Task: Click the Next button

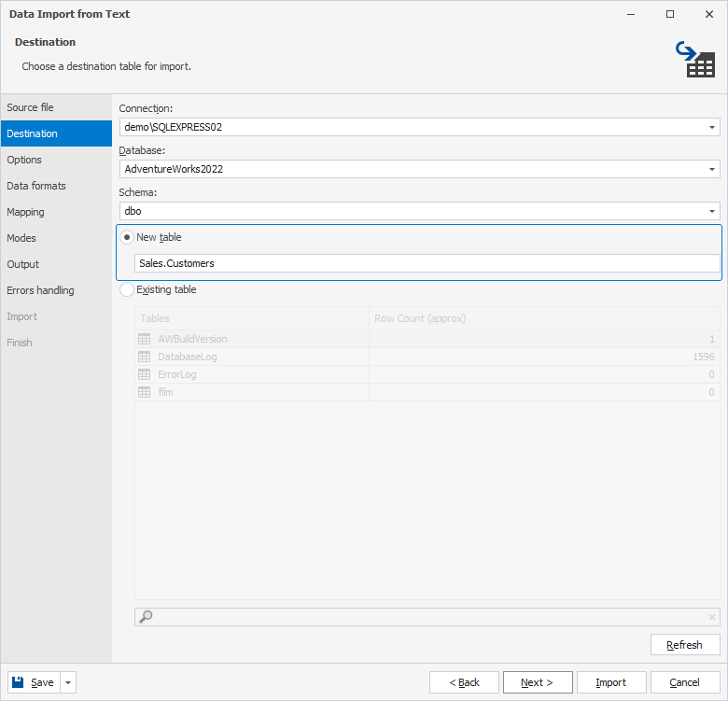Action: [x=538, y=682]
